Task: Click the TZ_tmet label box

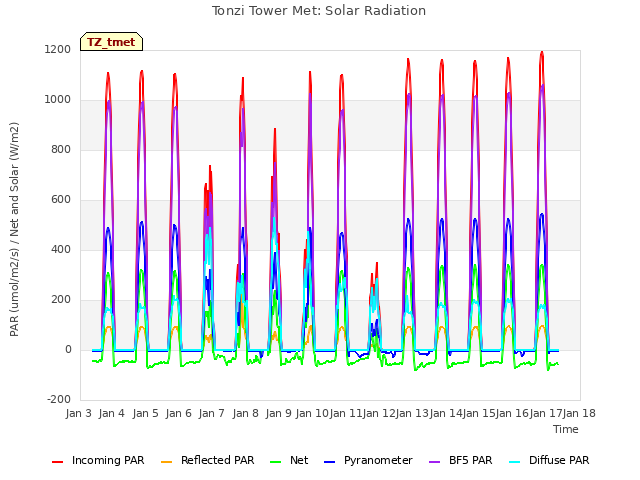Action: [111, 42]
